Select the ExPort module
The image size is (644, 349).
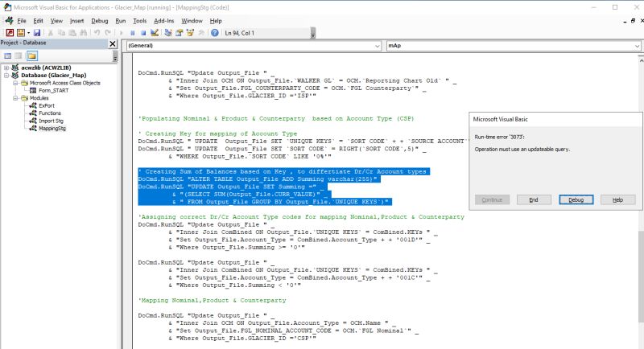[47, 106]
